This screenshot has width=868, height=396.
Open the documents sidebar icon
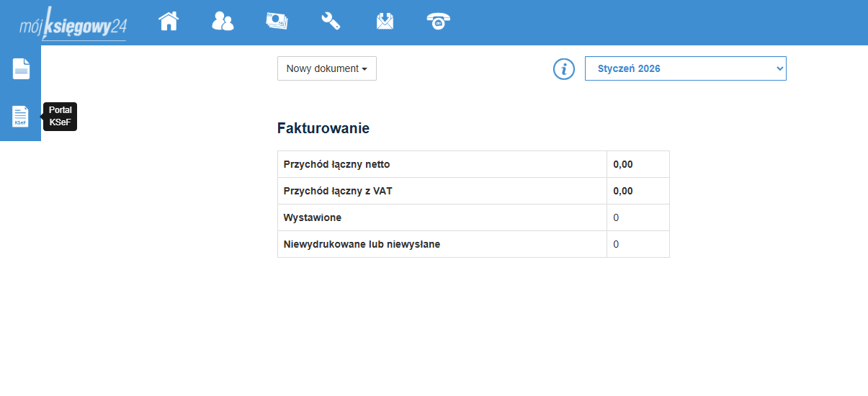[x=21, y=69]
